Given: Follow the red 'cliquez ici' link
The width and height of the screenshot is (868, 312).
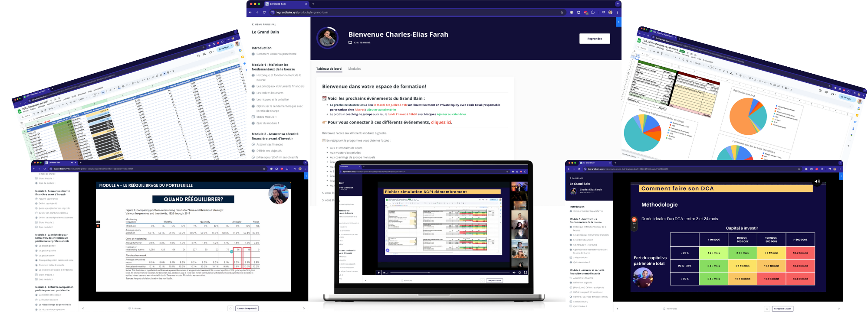Looking at the screenshot, I should [x=441, y=122].
